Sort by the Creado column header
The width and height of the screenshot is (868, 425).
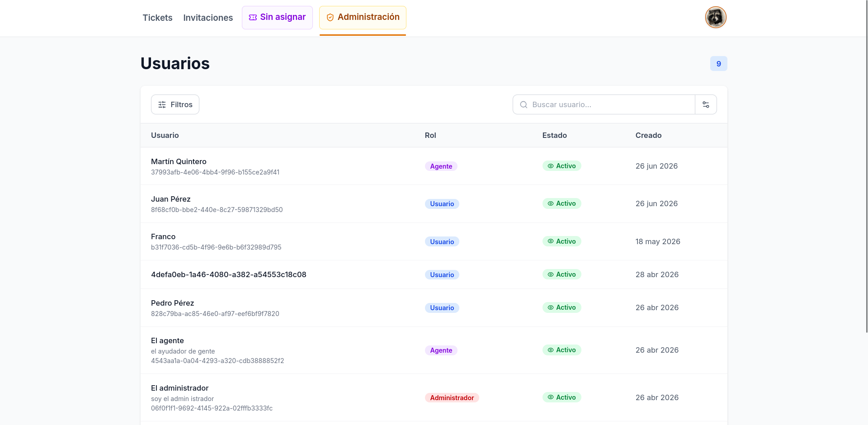click(x=648, y=135)
